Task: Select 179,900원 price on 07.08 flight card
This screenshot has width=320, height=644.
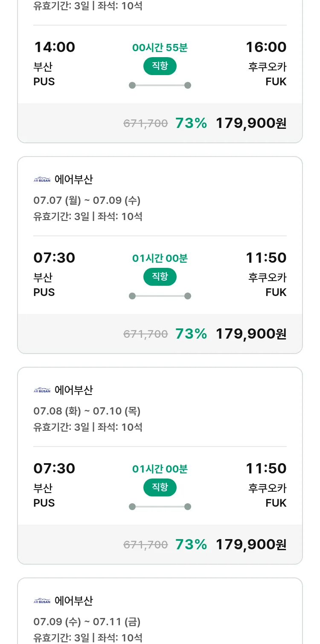Action: [251, 545]
